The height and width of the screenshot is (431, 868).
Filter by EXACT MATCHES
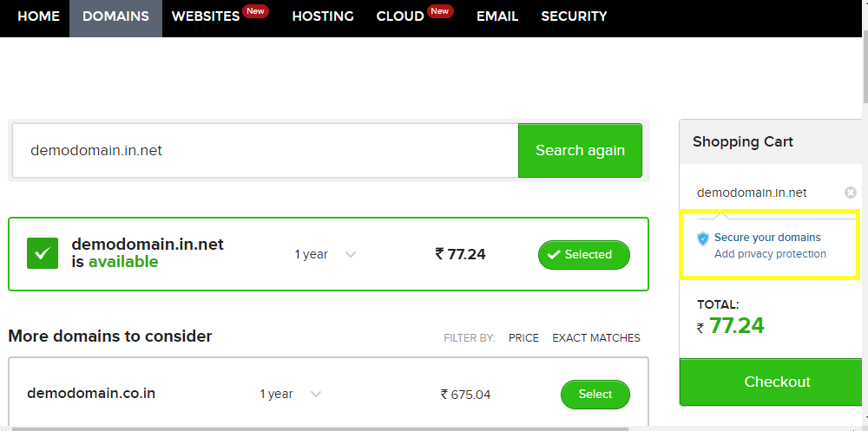pyautogui.click(x=596, y=338)
